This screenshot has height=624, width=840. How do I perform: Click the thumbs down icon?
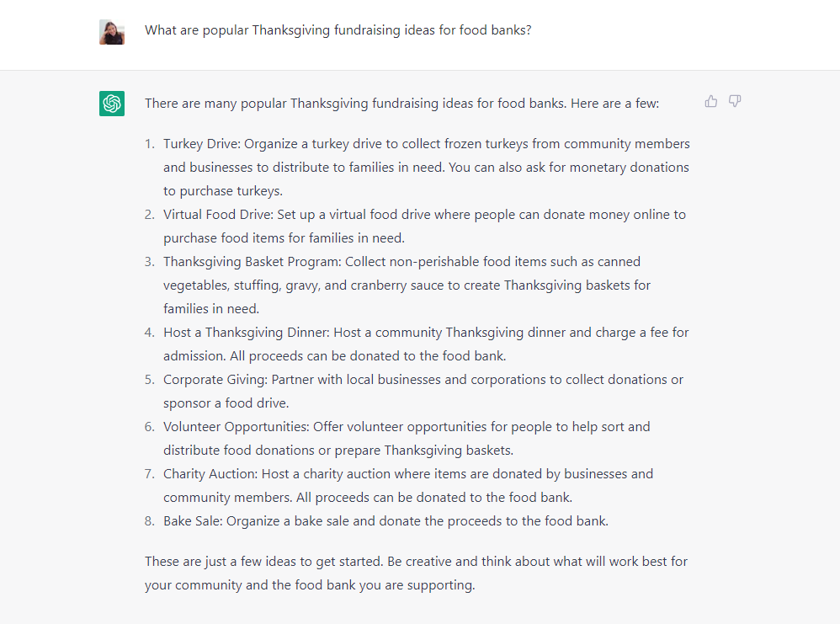[x=735, y=101]
